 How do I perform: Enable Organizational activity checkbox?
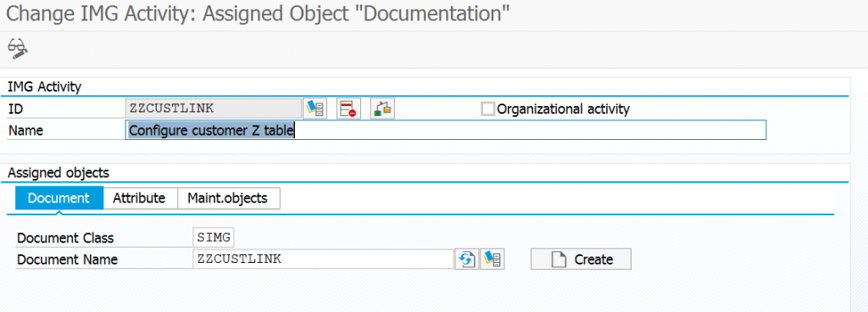[487, 109]
